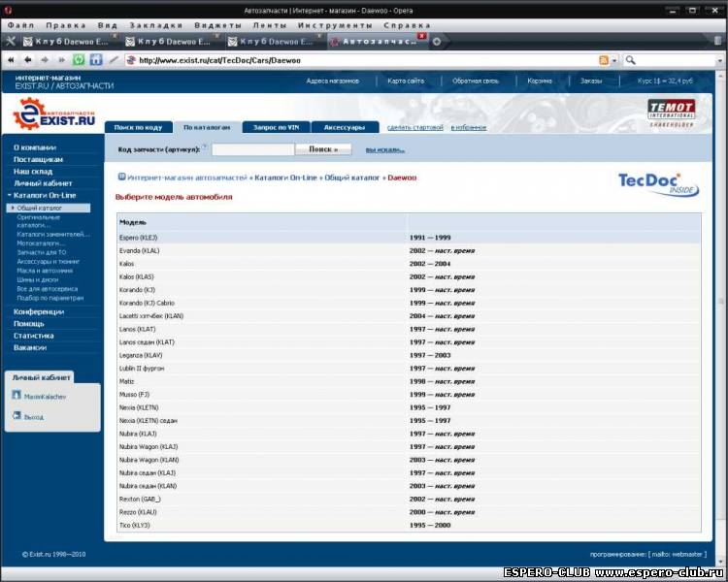
Task: Go forward with the Forward arrow
Action: click(x=45, y=60)
